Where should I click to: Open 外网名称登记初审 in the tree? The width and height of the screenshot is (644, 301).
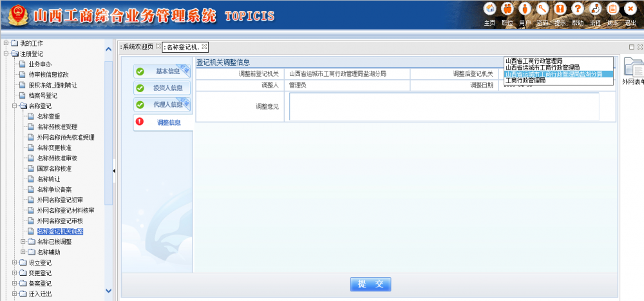(60, 200)
